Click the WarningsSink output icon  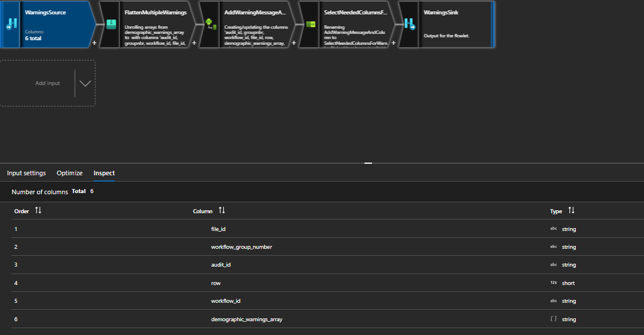(x=410, y=24)
